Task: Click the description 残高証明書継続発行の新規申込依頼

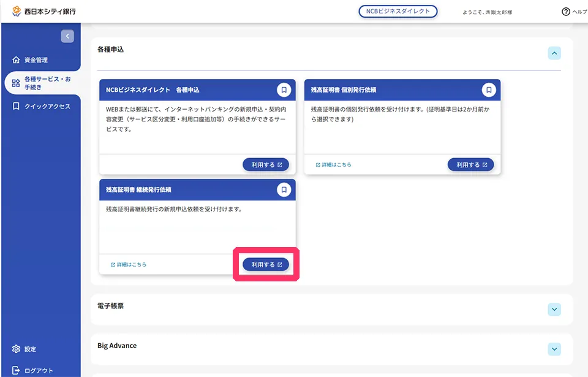Action: pyautogui.click(x=174, y=209)
